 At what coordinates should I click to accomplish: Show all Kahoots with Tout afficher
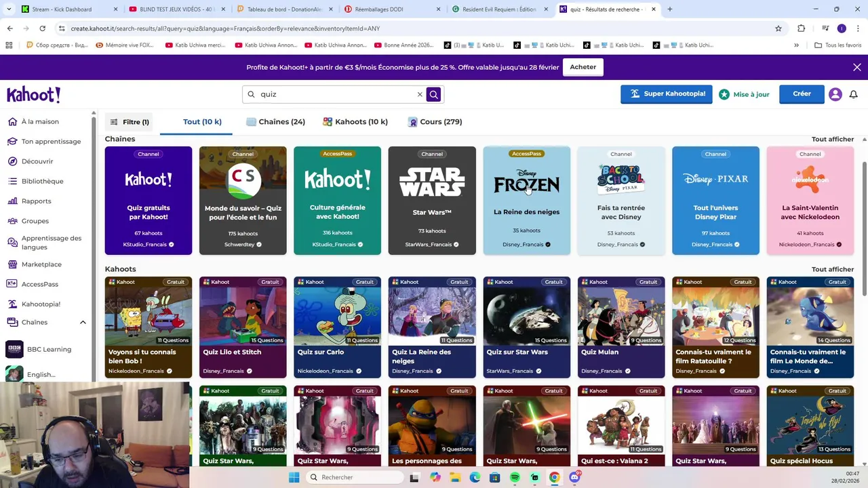coord(833,269)
